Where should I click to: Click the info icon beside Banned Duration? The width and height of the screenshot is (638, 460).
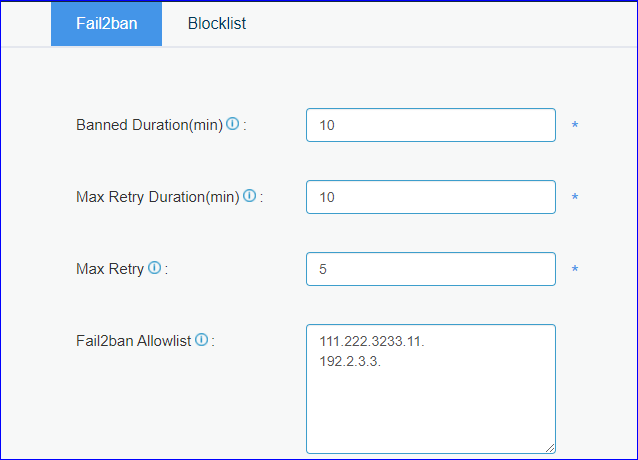[233, 125]
